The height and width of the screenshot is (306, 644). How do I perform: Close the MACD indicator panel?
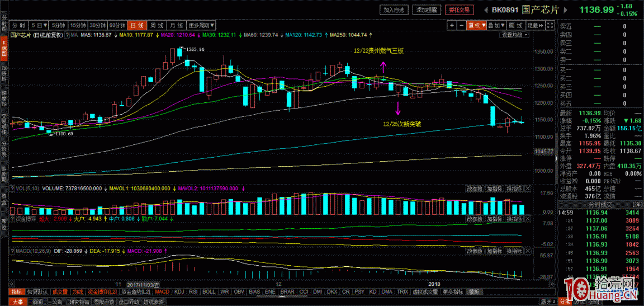[x=527, y=252]
